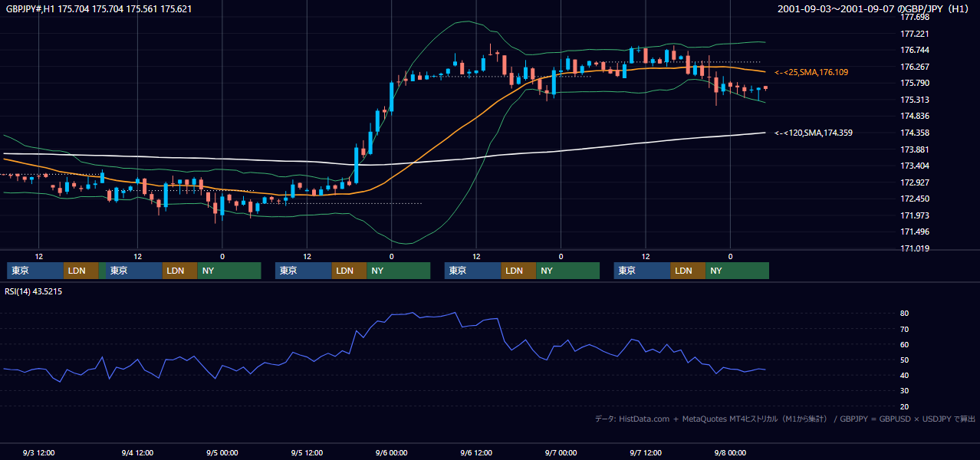Click price axis value 173.881
This screenshot has width=980, height=460.
tap(915, 149)
